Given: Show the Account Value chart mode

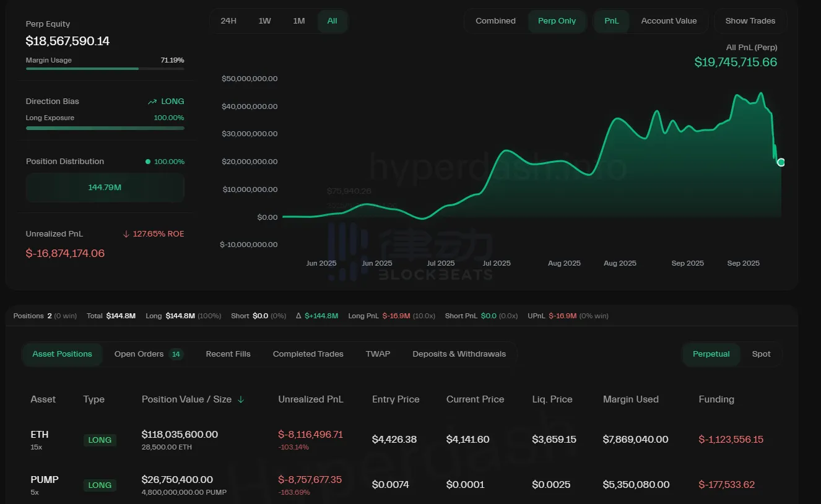Looking at the screenshot, I should pyautogui.click(x=669, y=21).
